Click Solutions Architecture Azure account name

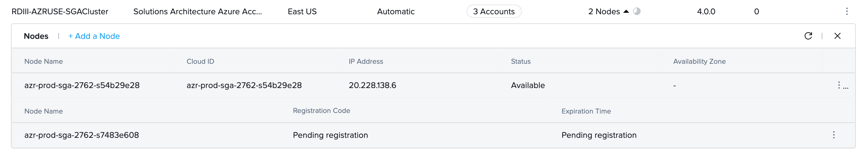click(x=197, y=12)
